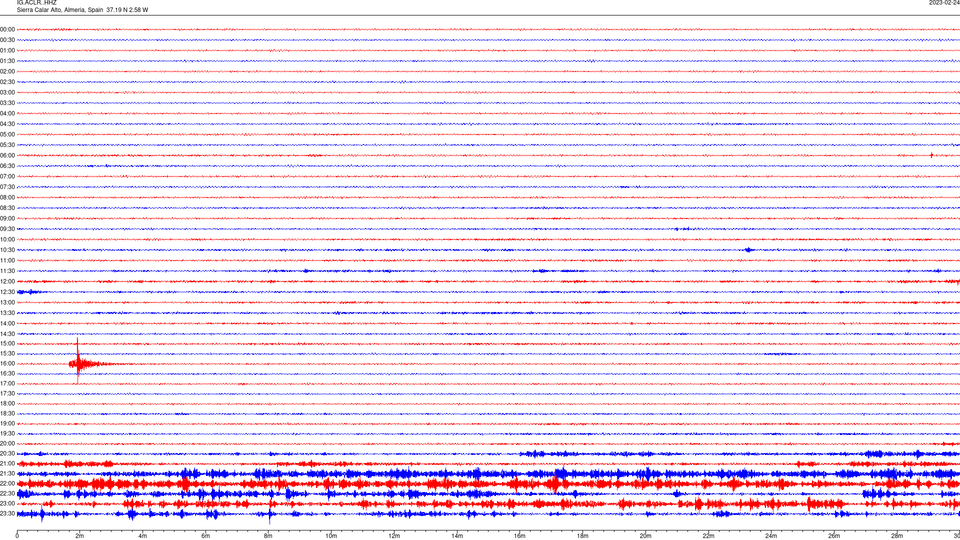Click the 2m tick label on time axis
This screenshot has height=540, width=960.
80,536
